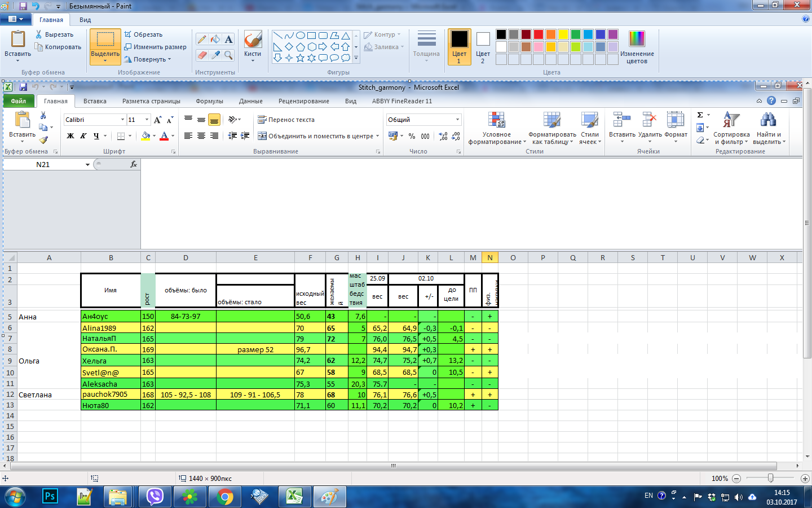812x508 pixels.
Task: Toggle the Выделить selection tool
Action: click(x=105, y=41)
